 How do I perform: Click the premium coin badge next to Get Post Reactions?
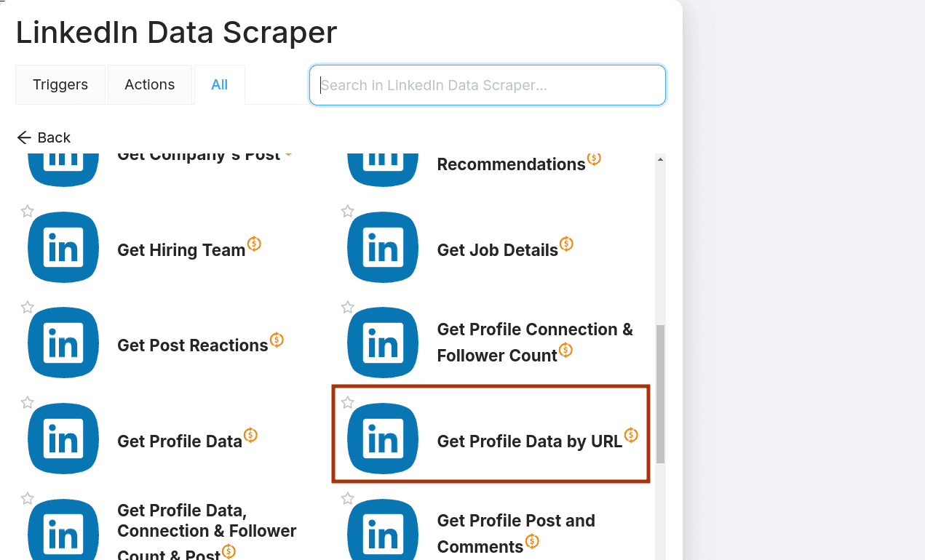click(277, 340)
